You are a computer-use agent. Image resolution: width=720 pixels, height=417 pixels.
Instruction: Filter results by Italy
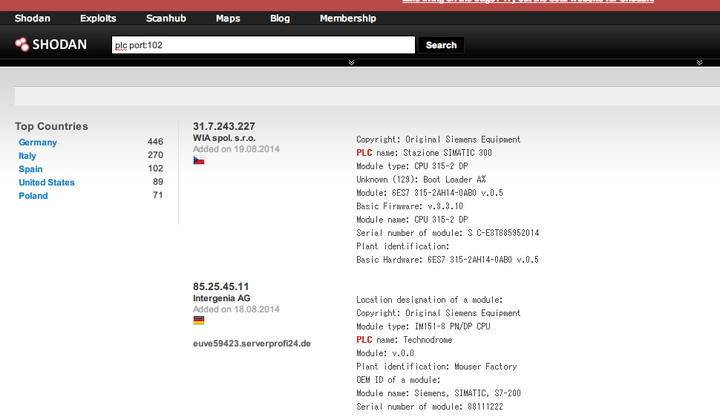pyautogui.click(x=27, y=156)
